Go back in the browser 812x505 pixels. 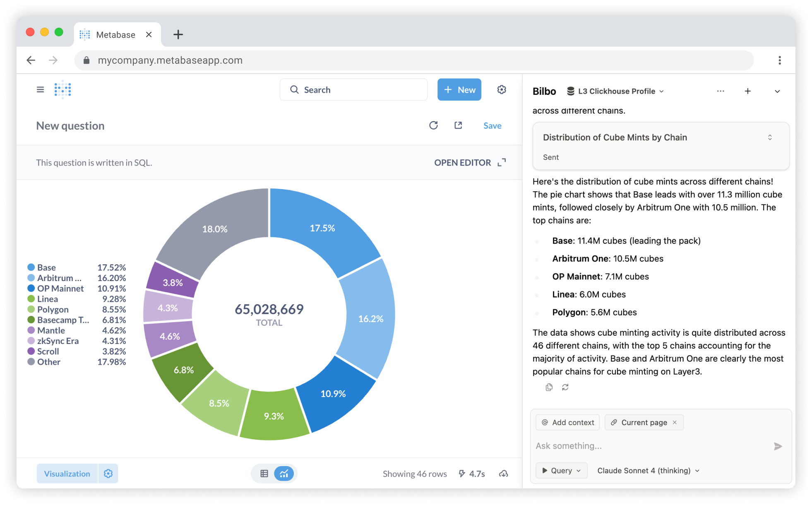pyautogui.click(x=31, y=60)
